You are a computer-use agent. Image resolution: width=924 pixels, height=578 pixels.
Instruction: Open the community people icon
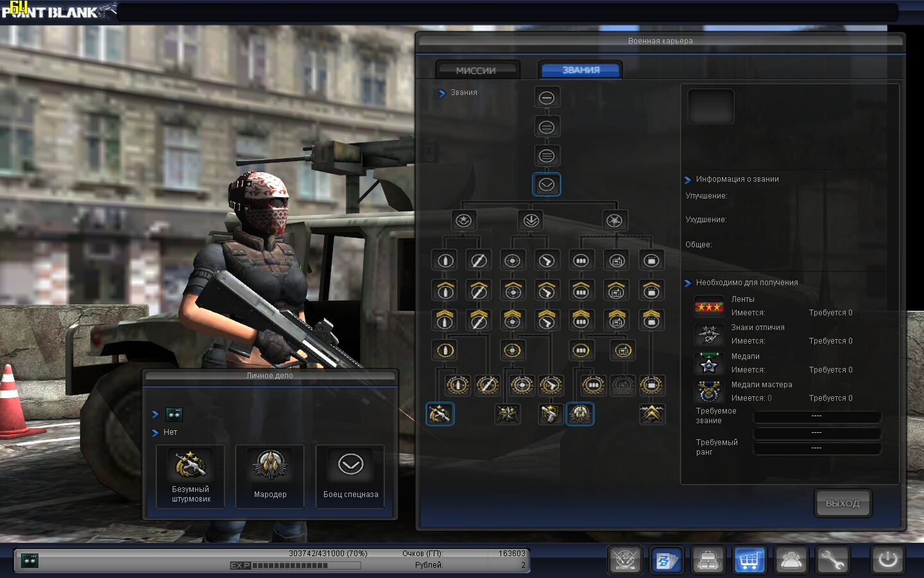[x=791, y=560]
